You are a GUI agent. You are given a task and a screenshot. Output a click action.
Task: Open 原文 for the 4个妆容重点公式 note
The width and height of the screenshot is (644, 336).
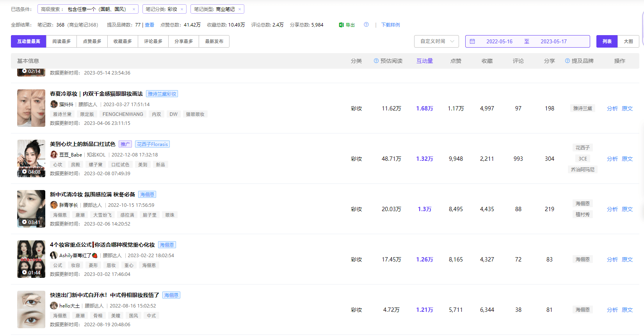tap(627, 260)
